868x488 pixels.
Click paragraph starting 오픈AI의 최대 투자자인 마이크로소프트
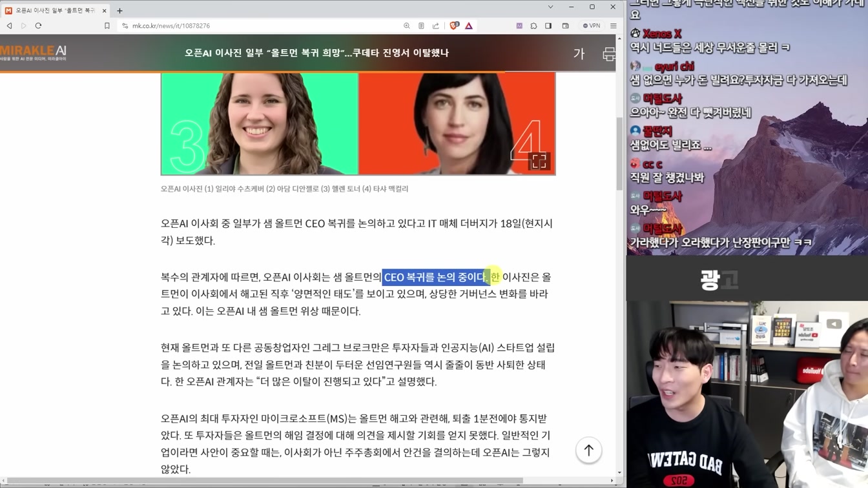[x=355, y=443]
